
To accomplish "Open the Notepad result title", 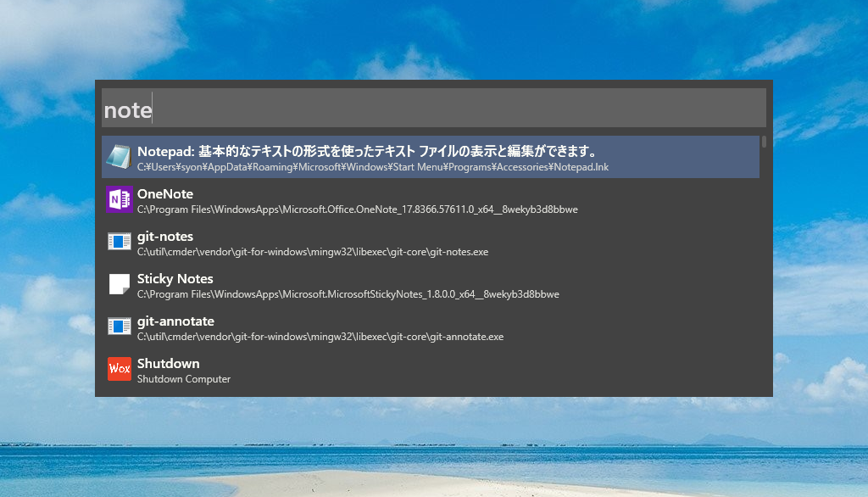I will 368,151.
